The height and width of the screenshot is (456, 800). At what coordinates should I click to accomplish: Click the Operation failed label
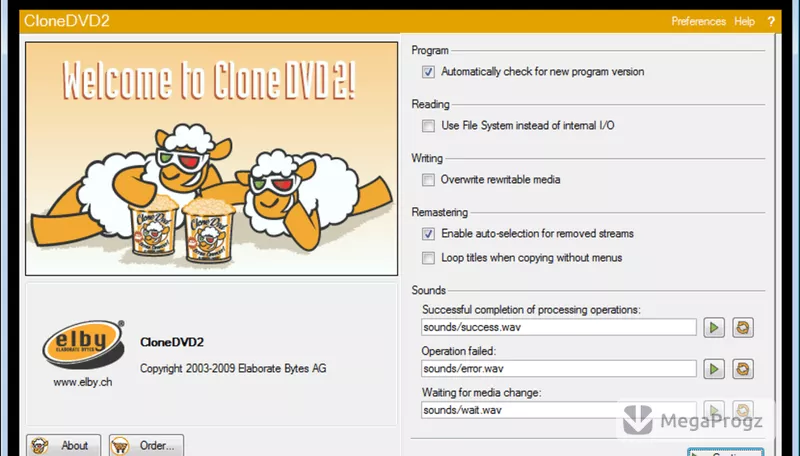(x=459, y=351)
